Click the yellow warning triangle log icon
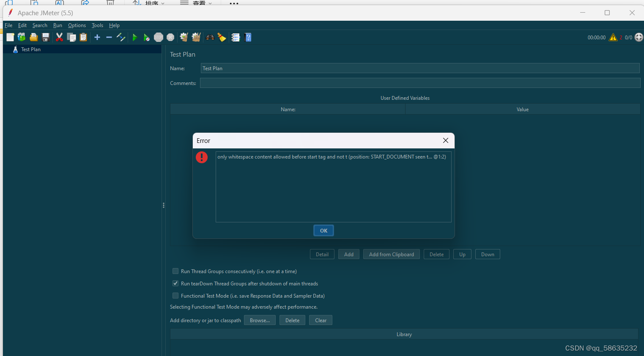Image resolution: width=644 pixels, height=356 pixels. point(613,37)
